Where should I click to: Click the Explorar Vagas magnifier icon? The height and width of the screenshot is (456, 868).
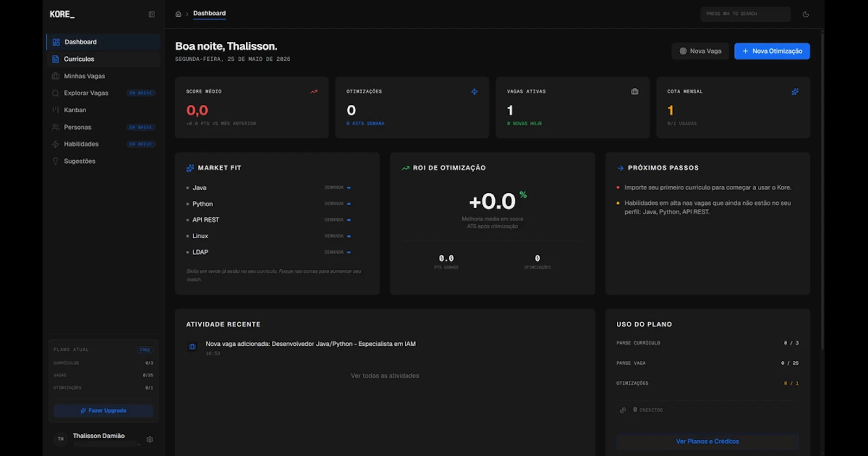[x=55, y=93]
